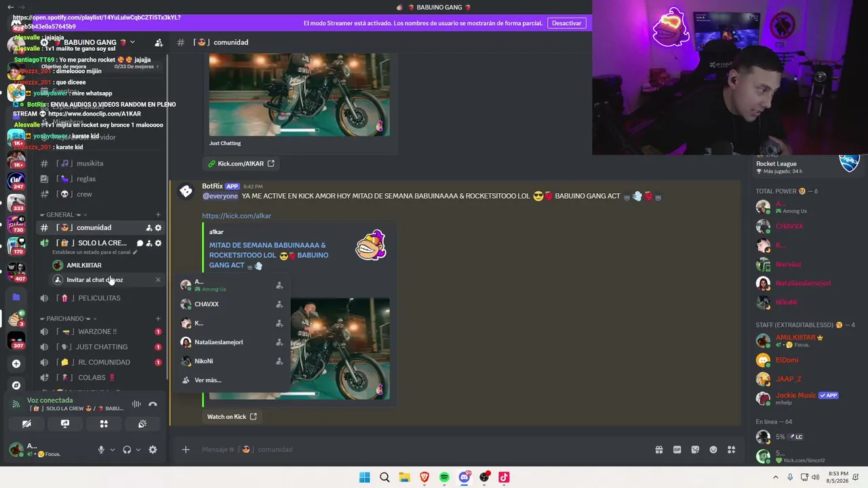Invite K... user to voice chat

click(x=279, y=323)
